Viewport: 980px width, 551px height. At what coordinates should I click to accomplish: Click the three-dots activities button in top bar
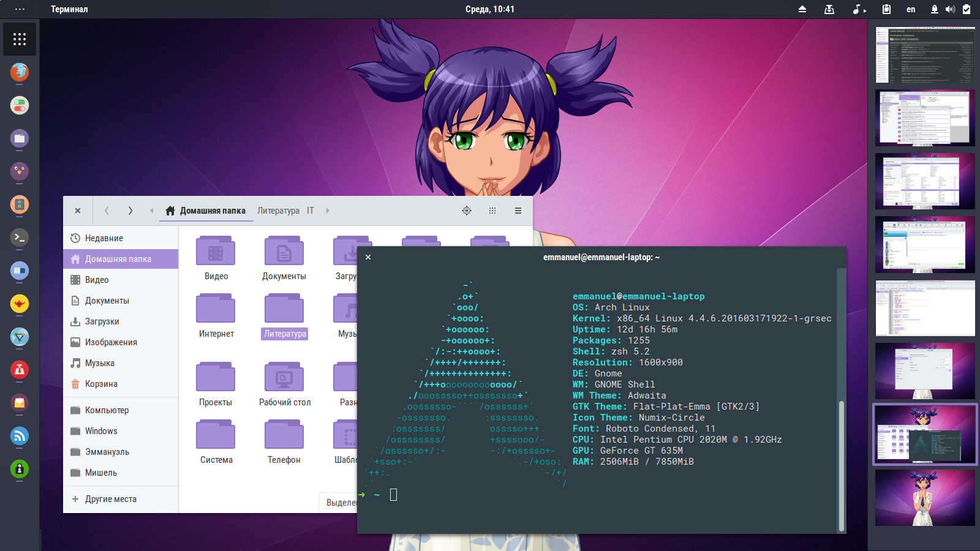point(20,9)
